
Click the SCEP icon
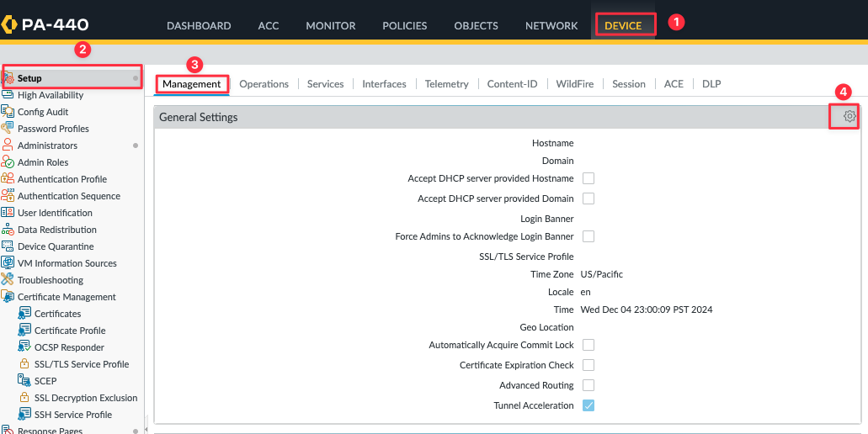[x=24, y=381]
